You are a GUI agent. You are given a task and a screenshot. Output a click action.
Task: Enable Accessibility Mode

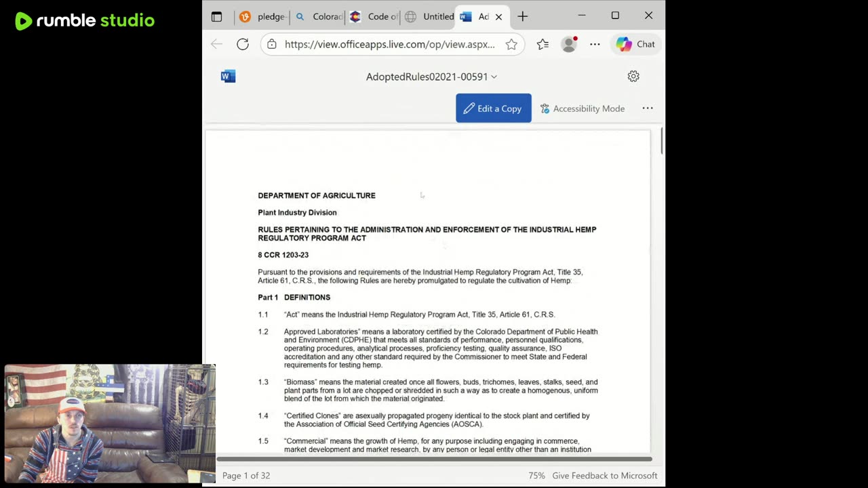pos(583,108)
